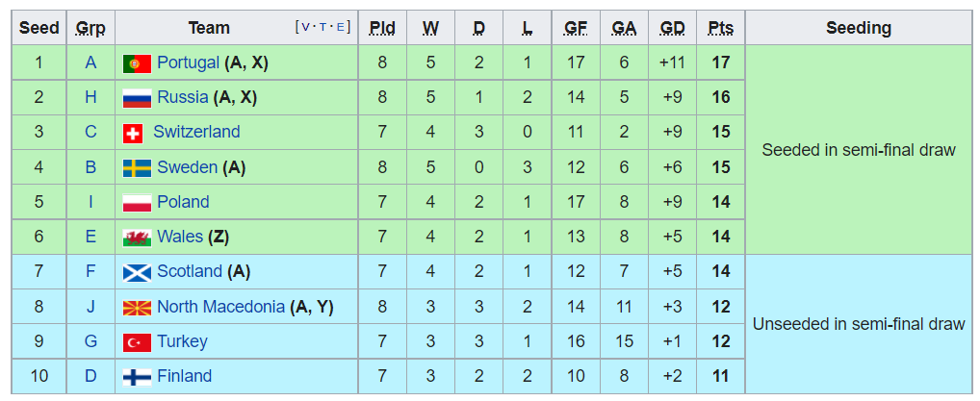980x401 pixels.
Task: Click the Pts column header abbreviation
Action: (x=721, y=28)
